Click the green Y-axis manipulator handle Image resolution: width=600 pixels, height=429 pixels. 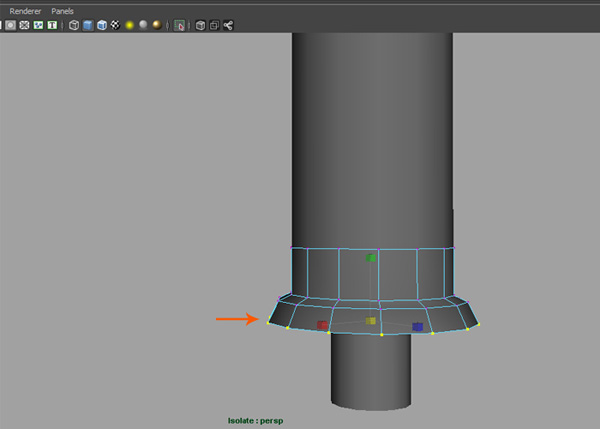(371, 258)
